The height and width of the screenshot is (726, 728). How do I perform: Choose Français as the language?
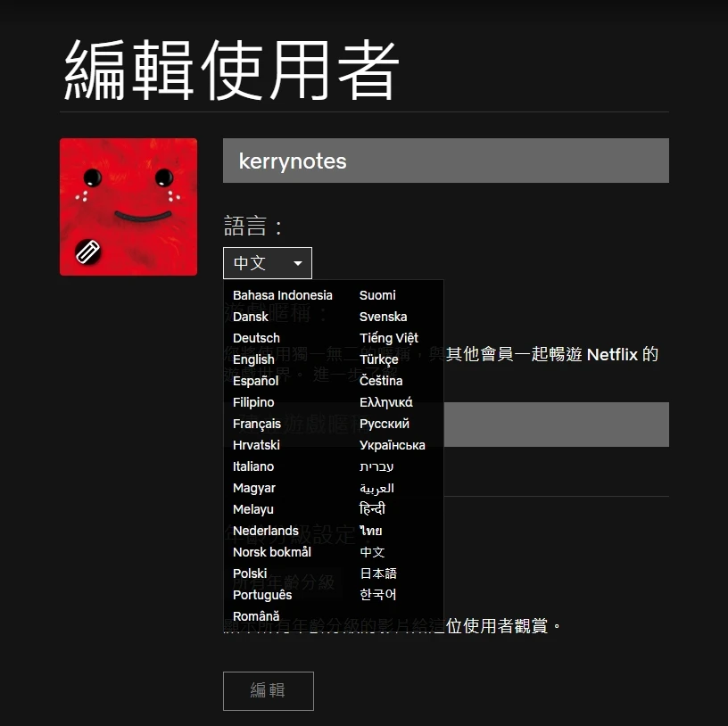[257, 424]
